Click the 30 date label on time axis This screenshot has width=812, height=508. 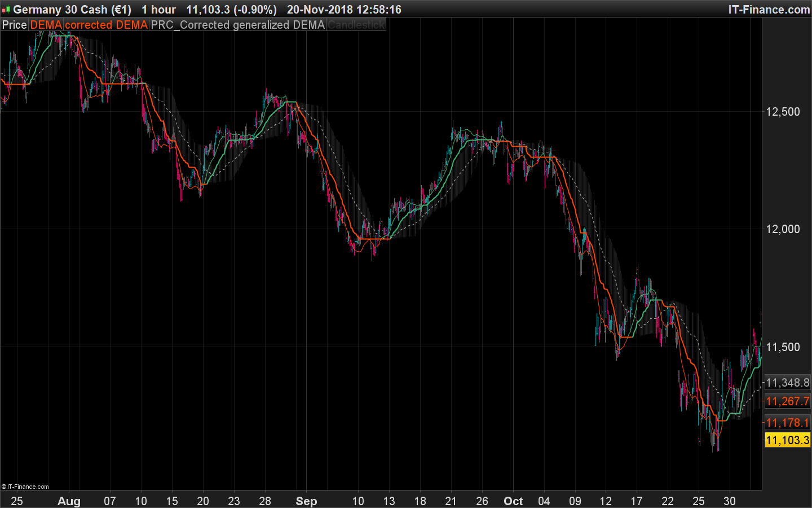[730, 501]
